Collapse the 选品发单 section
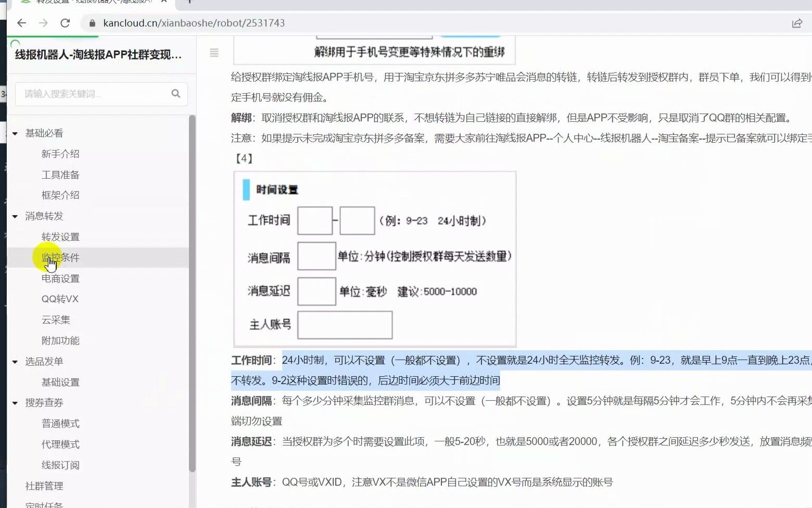812x508 pixels. pyautogui.click(x=15, y=362)
